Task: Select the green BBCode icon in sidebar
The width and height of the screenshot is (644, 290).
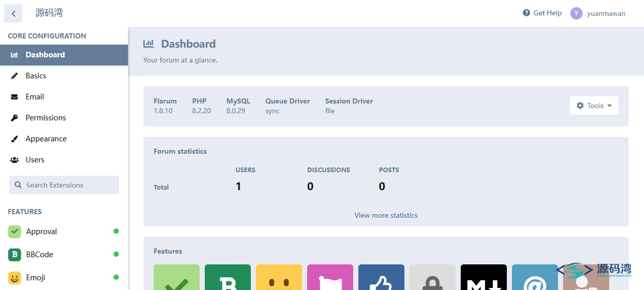Action: (x=14, y=255)
